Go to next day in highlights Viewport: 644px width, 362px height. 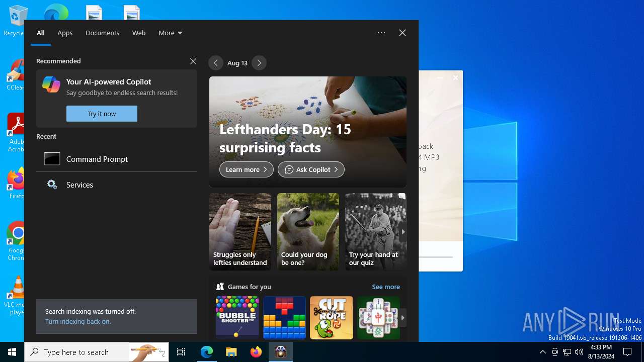pyautogui.click(x=259, y=63)
